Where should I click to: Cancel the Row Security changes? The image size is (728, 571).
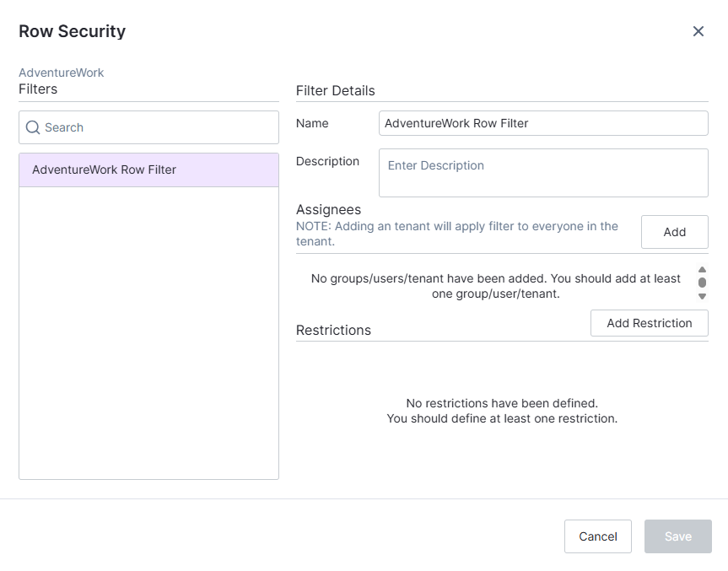(x=597, y=536)
